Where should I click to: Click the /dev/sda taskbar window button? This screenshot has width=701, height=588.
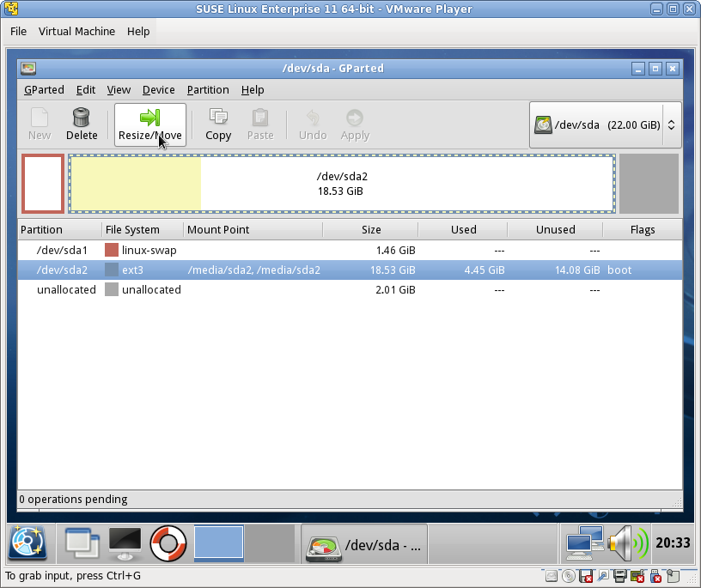364,544
